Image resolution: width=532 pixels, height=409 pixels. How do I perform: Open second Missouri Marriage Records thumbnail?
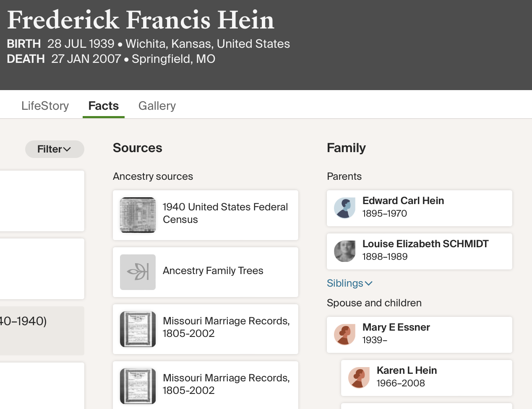[x=138, y=386]
